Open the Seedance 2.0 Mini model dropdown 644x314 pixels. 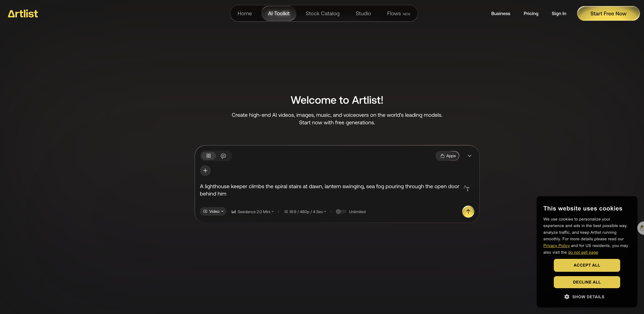253,212
